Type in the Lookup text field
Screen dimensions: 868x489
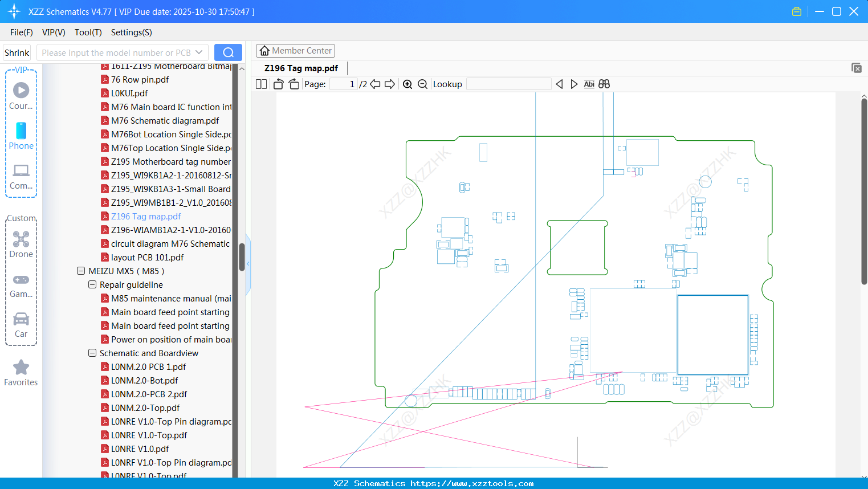[x=509, y=84]
